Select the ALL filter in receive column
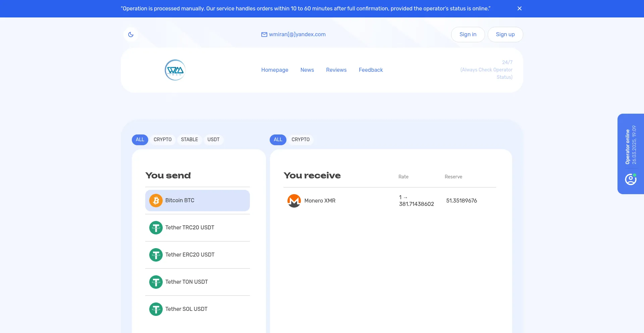Viewport: 644px width, 333px height. [x=278, y=140]
